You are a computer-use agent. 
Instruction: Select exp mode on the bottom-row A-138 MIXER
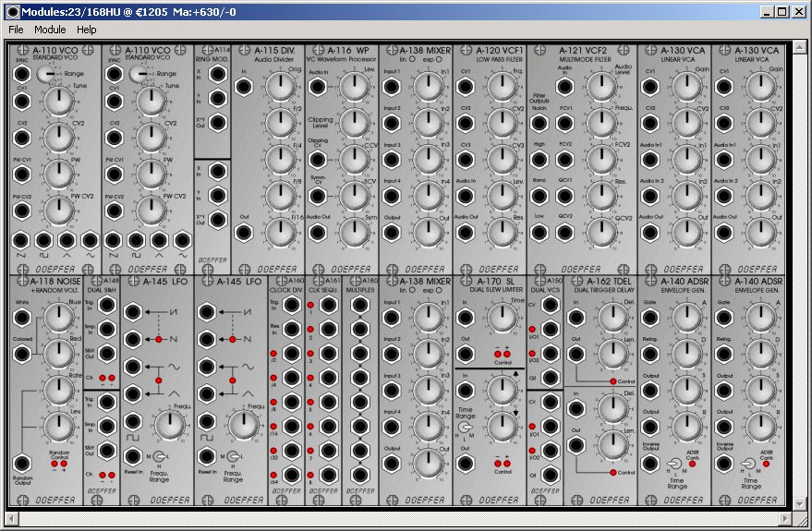tap(439, 290)
